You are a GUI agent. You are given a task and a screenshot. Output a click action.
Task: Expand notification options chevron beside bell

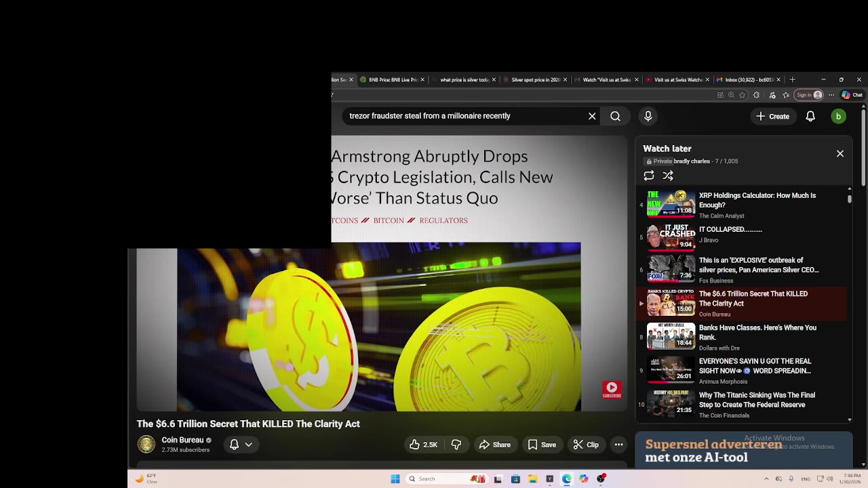click(249, 445)
